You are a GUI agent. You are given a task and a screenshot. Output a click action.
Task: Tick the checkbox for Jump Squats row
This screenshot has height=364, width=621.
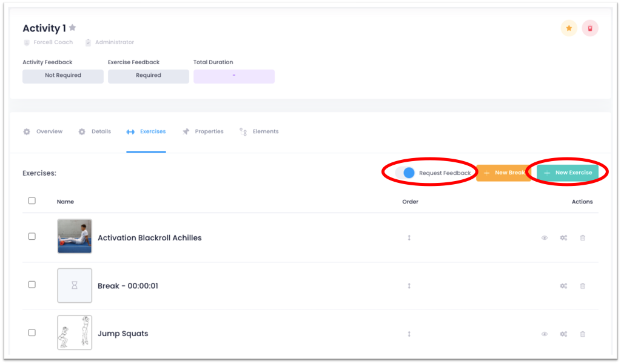[32, 333]
